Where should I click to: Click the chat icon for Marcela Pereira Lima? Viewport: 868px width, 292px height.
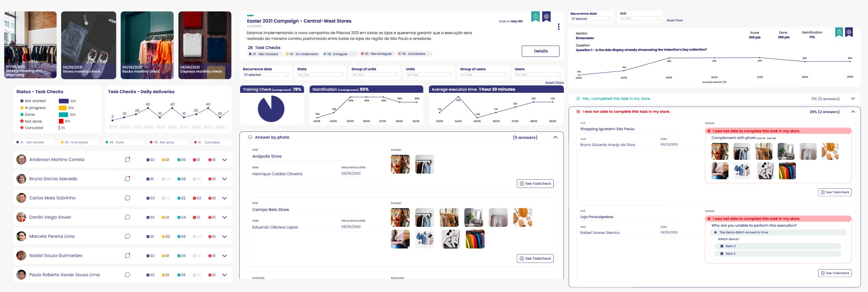127,236
